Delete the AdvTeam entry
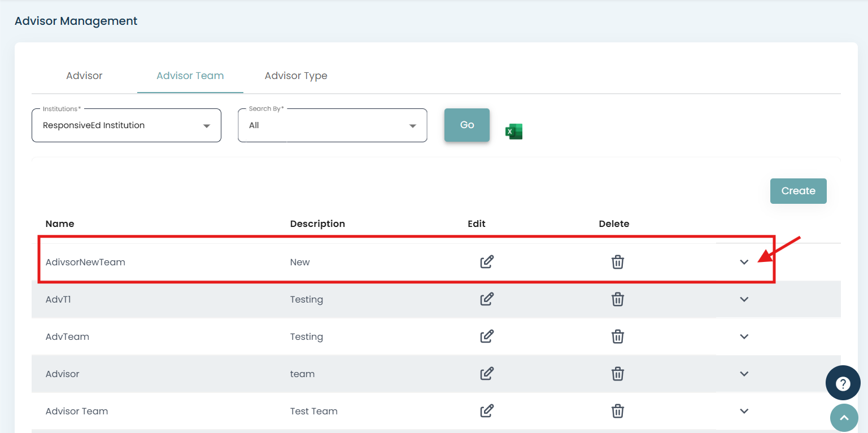 coord(618,336)
